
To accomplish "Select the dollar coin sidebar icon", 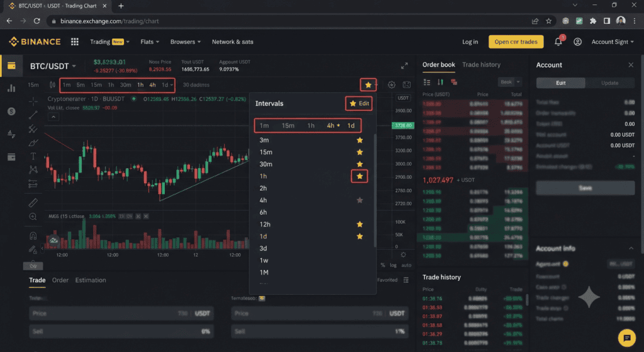I will (11, 111).
